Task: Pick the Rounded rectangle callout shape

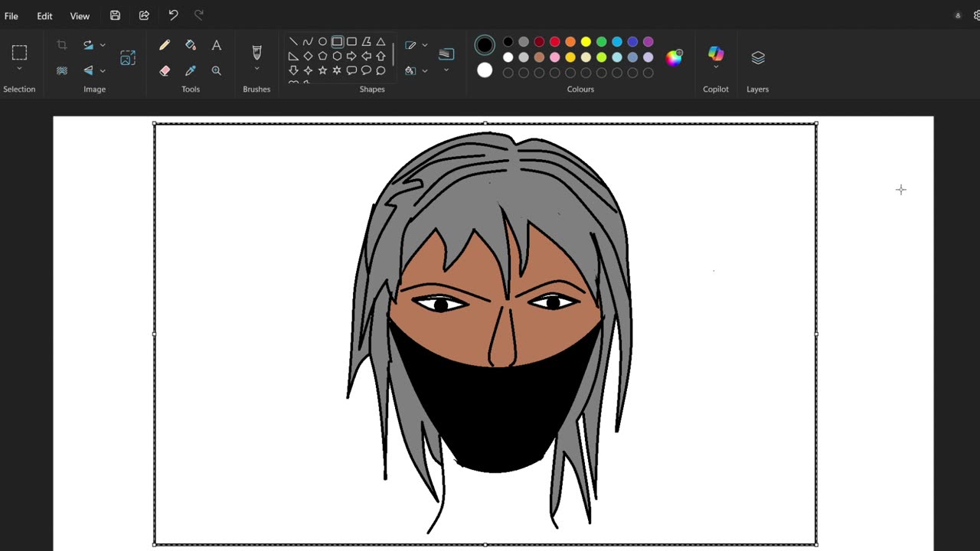Action: [x=351, y=70]
